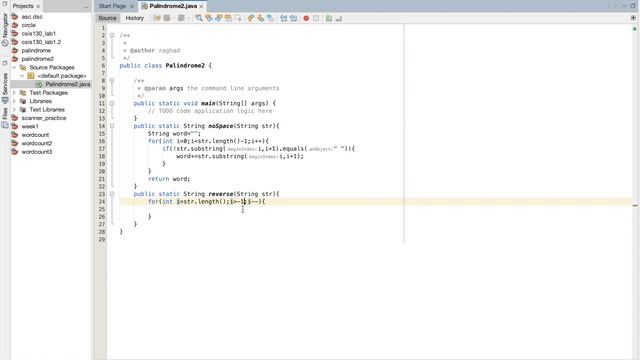Select the asc.dsc project
Image resolution: width=640 pixels, height=360 pixels.
coord(32,17)
